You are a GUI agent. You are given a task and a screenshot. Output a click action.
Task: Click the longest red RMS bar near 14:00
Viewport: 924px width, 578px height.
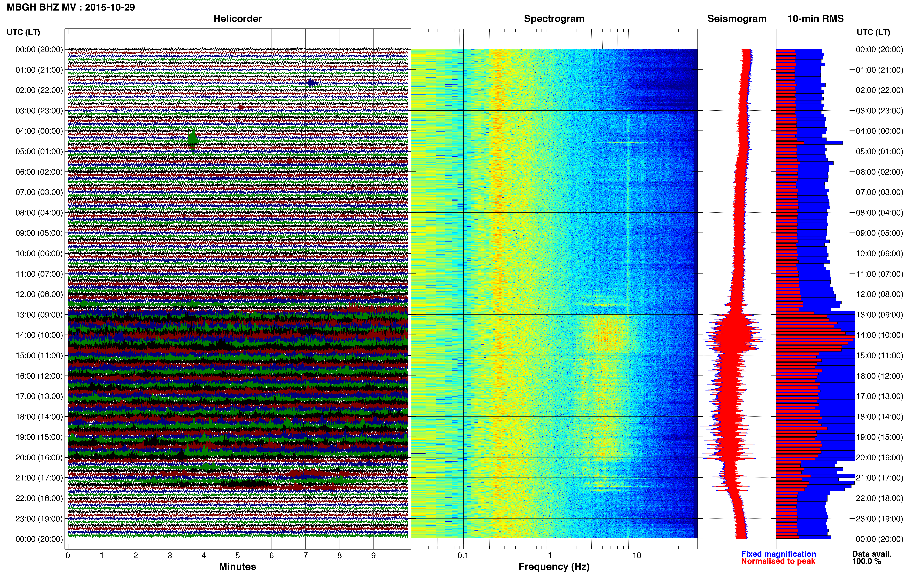[x=815, y=337]
